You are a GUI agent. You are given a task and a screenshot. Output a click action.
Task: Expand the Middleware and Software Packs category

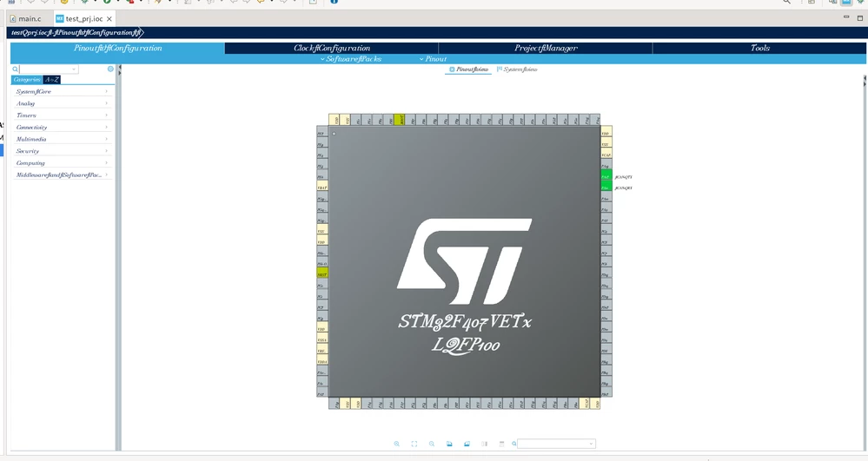coord(62,175)
